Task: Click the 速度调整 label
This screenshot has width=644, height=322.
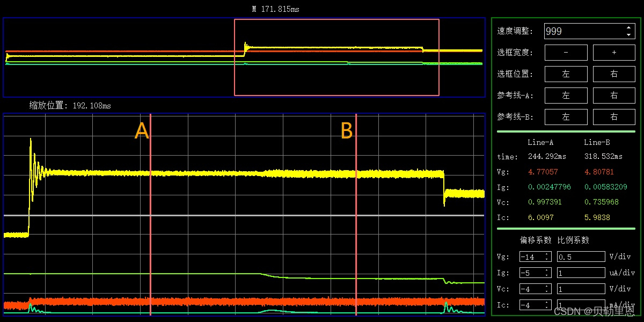Action: 515,31
